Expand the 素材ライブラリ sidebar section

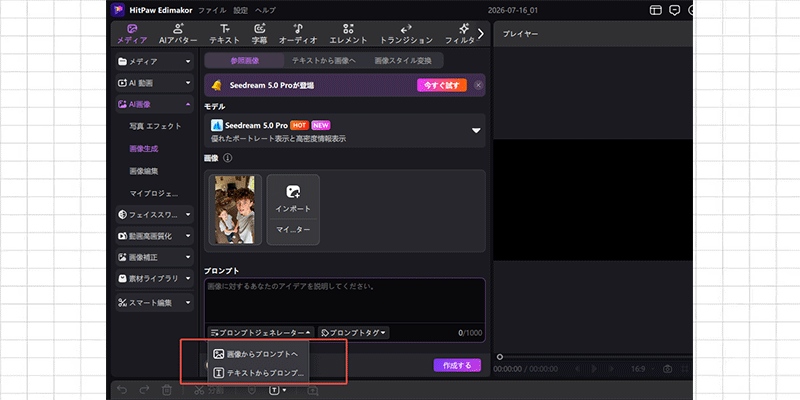pos(155,279)
